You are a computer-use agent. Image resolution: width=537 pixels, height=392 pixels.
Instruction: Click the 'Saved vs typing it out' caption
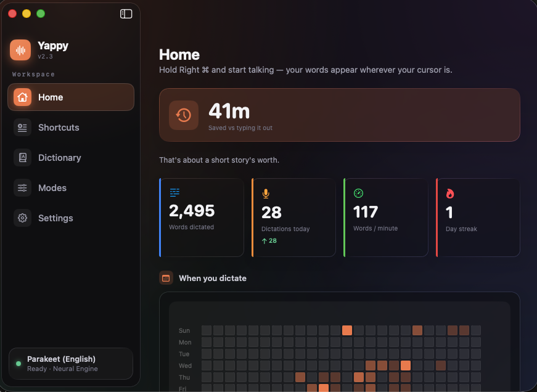240,128
